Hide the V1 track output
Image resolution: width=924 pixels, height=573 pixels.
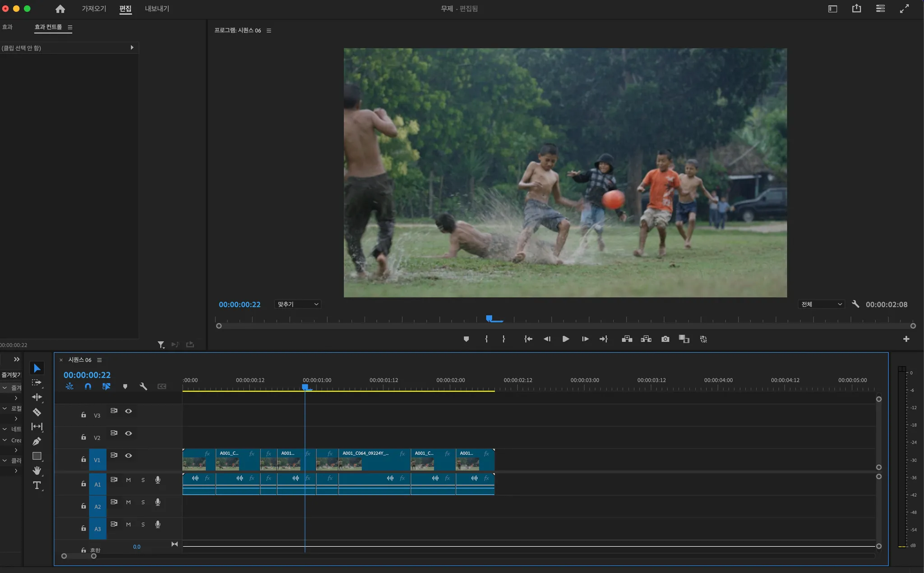point(129,455)
